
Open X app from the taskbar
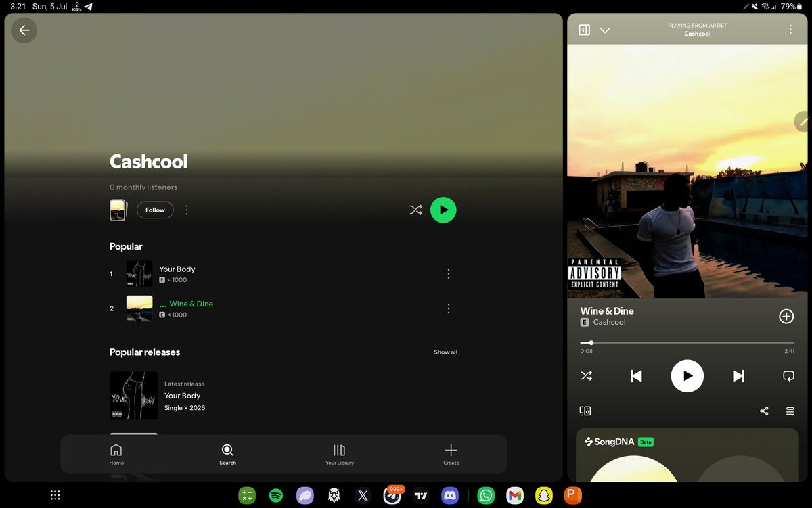pos(363,496)
